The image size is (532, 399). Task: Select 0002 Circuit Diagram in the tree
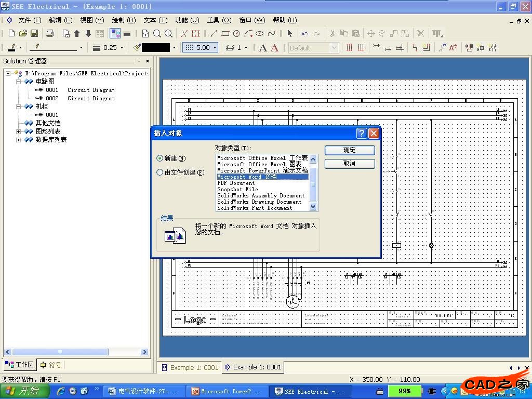[x=80, y=98]
